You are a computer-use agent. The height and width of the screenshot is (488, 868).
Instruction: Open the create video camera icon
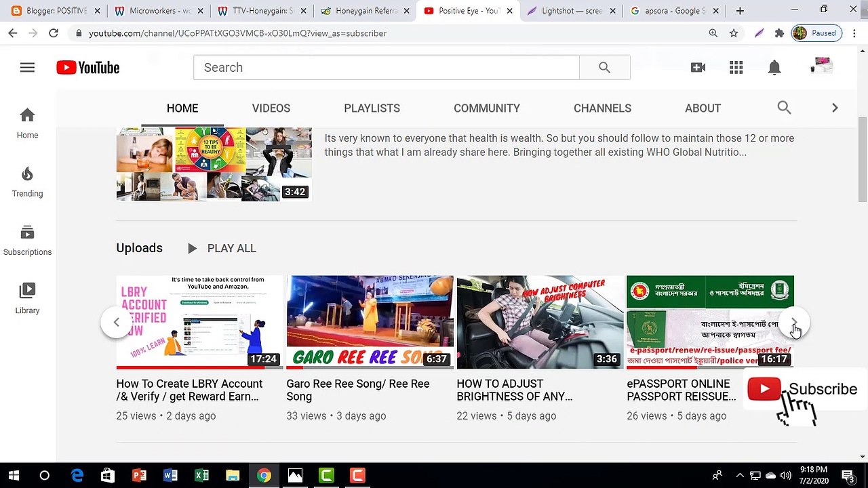click(x=698, y=68)
